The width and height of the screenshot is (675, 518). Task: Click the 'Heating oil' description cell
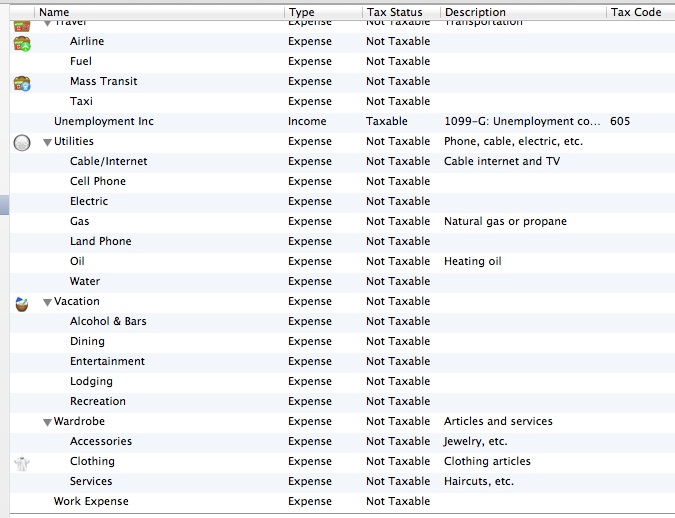473,261
